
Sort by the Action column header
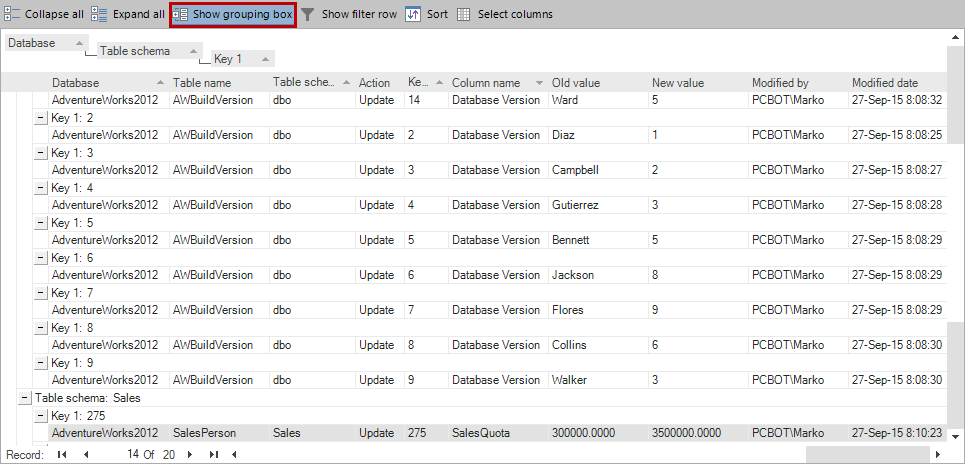380,82
